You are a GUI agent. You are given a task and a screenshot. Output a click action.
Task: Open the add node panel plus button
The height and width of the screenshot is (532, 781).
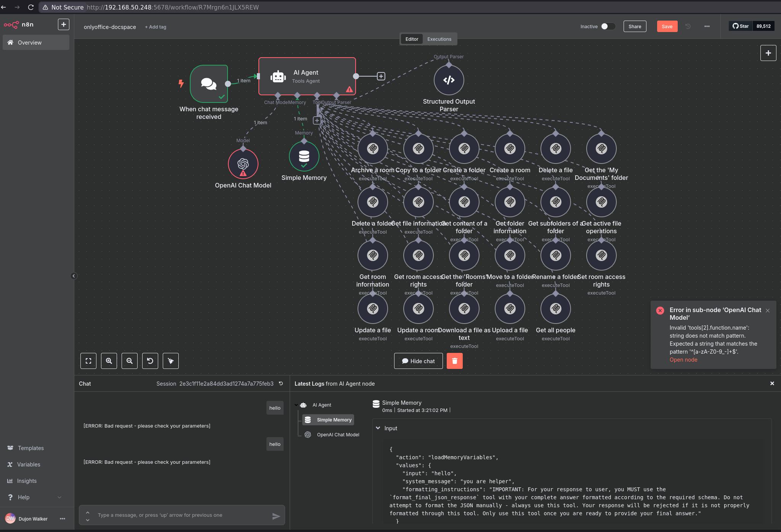(x=768, y=53)
